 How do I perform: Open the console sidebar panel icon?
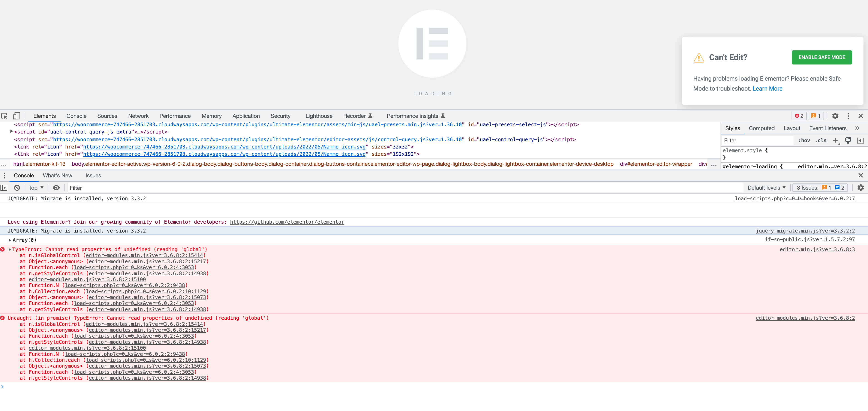4,188
